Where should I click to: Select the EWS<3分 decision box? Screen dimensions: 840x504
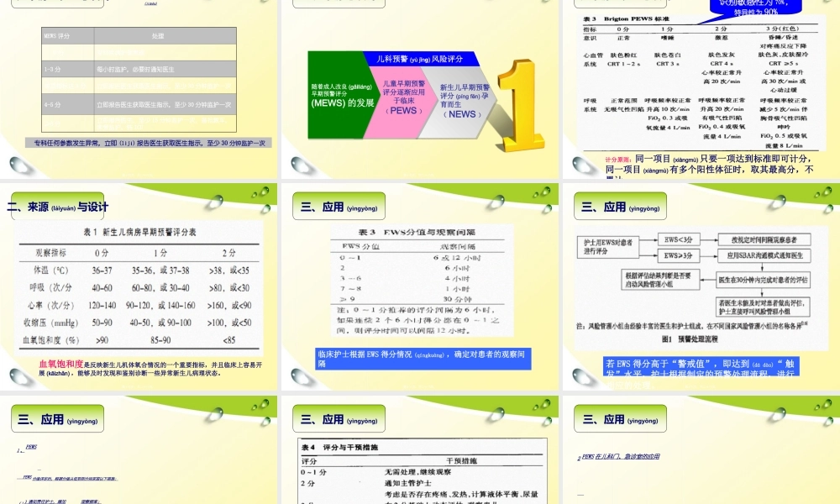pos(680,239)
